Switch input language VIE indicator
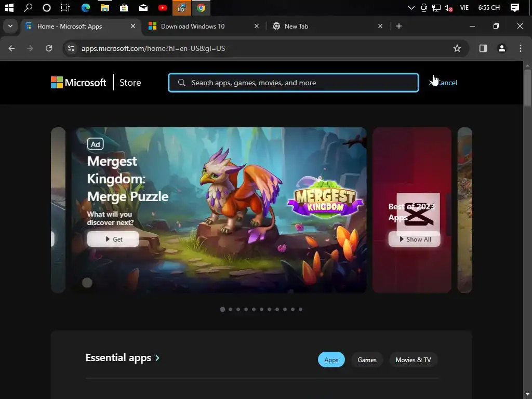This screenshot has height=399, width=532. coord(464,7)
